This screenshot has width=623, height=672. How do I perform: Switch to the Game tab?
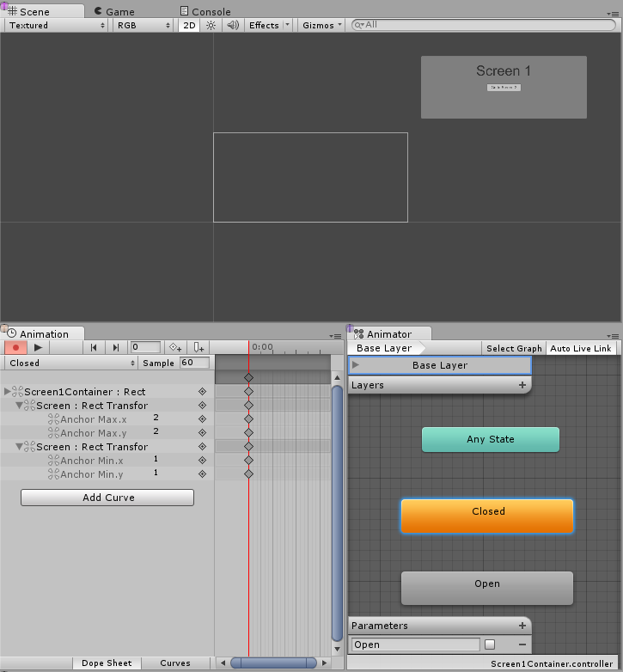tap(114, 11)
